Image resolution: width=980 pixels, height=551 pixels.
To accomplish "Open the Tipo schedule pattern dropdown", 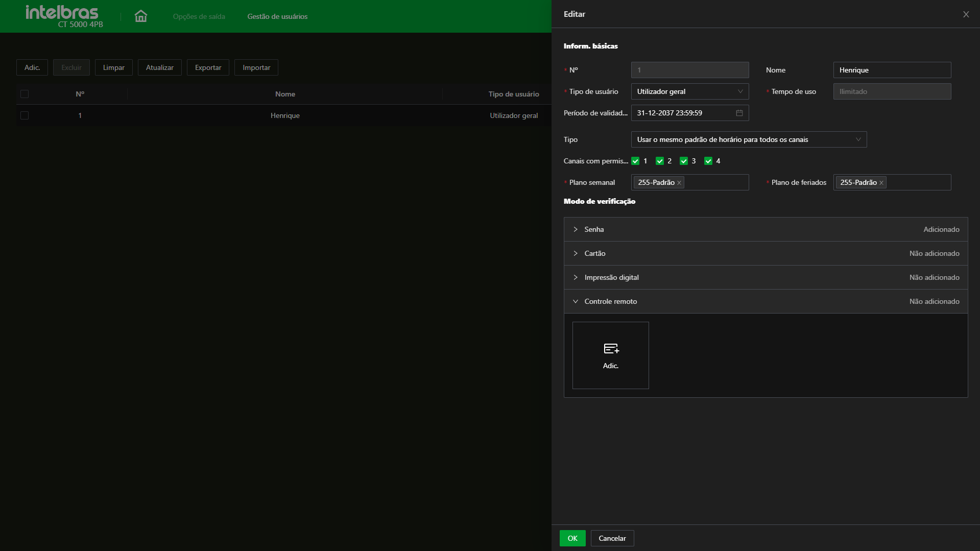I will [x=749, y=140].
